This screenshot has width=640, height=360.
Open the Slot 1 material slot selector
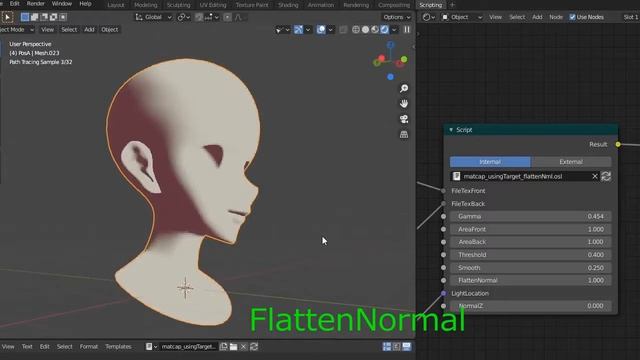coord(630,17)
